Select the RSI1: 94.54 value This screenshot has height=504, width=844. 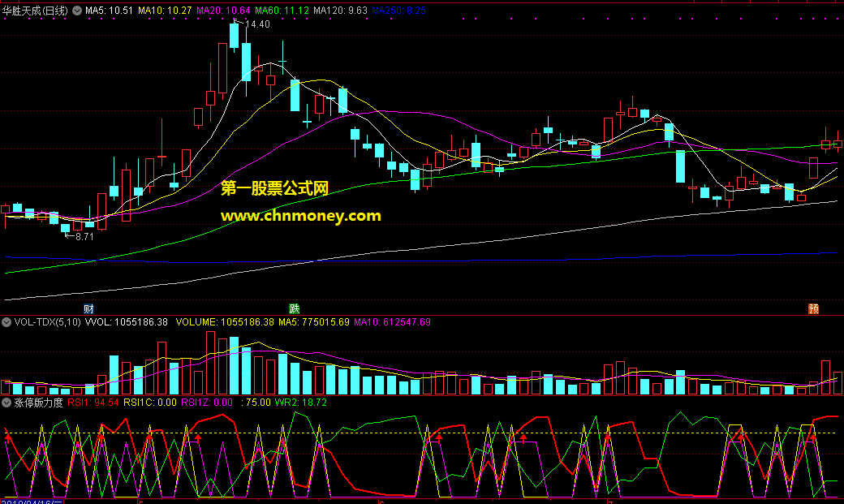[93, 403]
